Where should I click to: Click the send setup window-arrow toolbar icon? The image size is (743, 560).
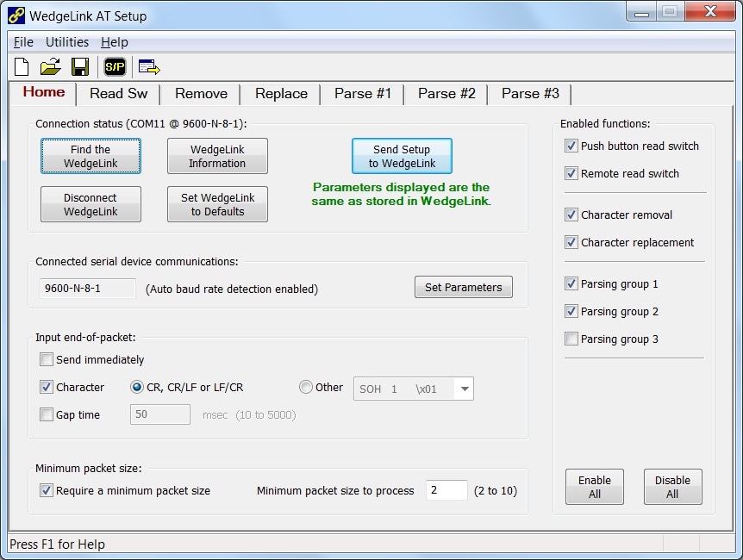(x=149, y=67)
